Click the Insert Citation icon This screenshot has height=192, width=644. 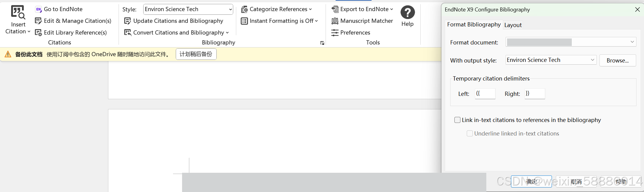pos(18,12)
